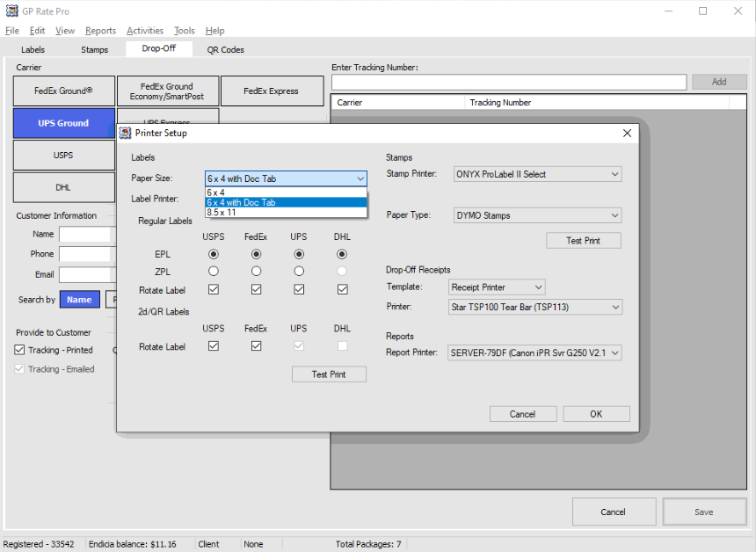This screenshot has width=756, height=552.
Task: Click OK in Printer Setup dialog
Action: click(x=596, y=414)
